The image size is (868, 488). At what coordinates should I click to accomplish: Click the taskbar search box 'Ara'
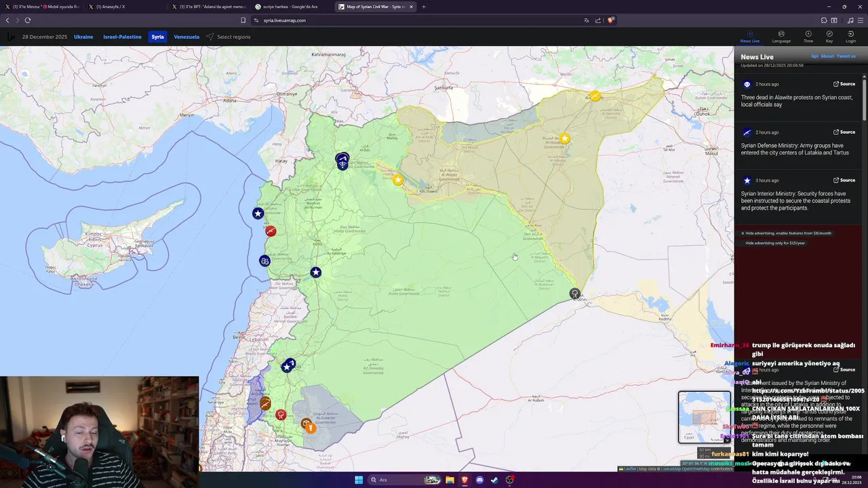pyautogui.click(x=405, y=480)
